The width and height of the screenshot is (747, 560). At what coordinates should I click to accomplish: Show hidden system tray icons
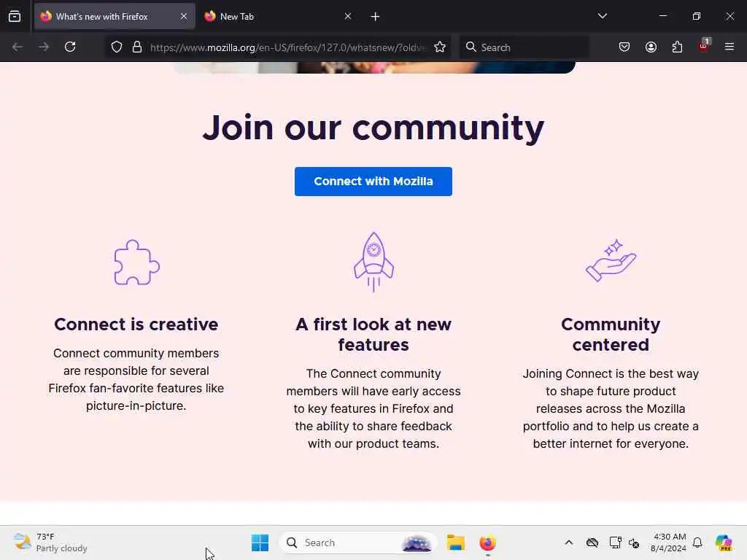tap(569, 542)
